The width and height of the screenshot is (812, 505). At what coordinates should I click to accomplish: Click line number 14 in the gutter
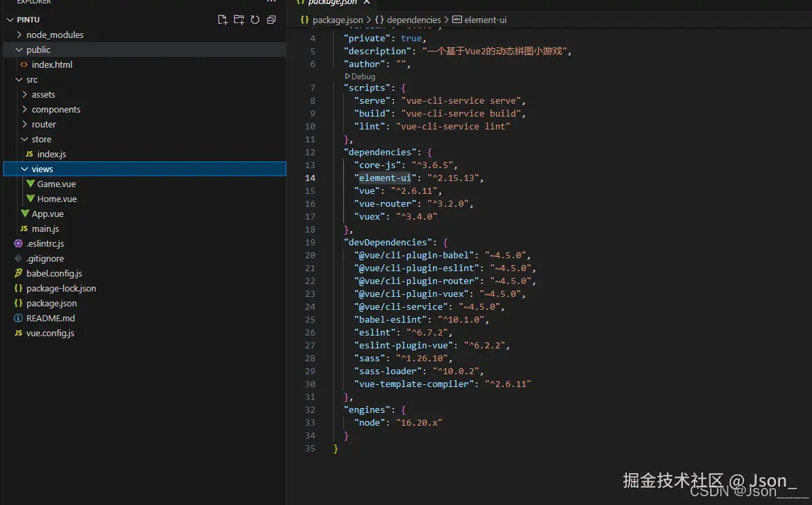tap(310, 178)
